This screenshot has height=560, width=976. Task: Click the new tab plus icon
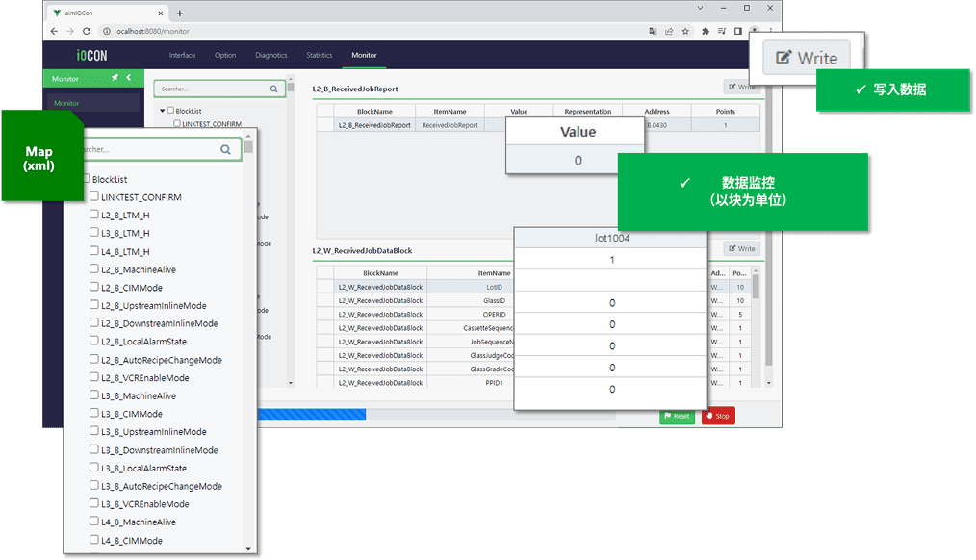pyautogui.click(x=180, y=13)
